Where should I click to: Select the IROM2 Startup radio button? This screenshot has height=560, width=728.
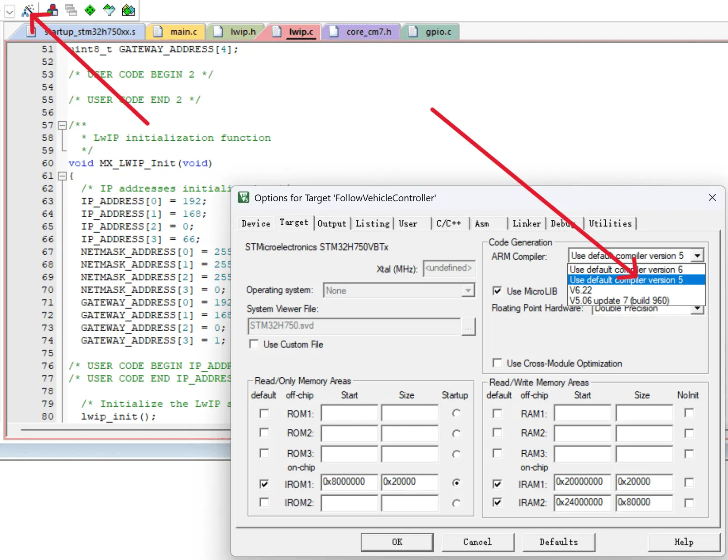[456, 503]
